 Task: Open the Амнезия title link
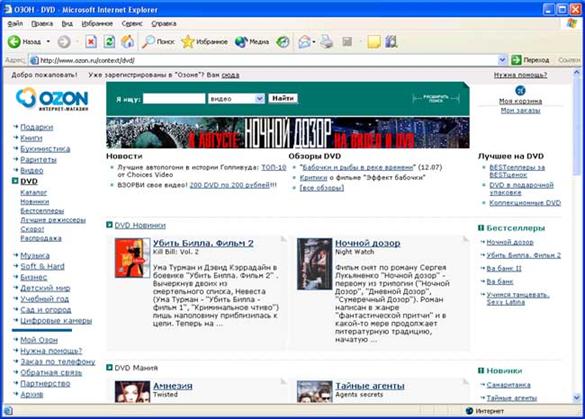[x=173, y=386]
